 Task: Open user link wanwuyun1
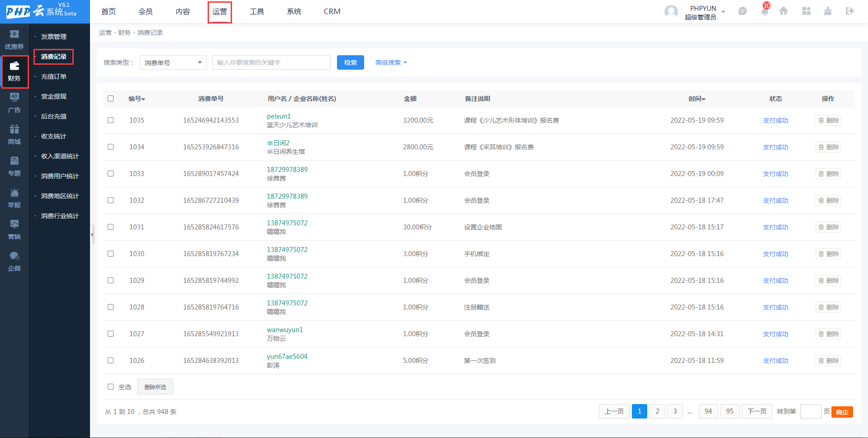(285, 330)
